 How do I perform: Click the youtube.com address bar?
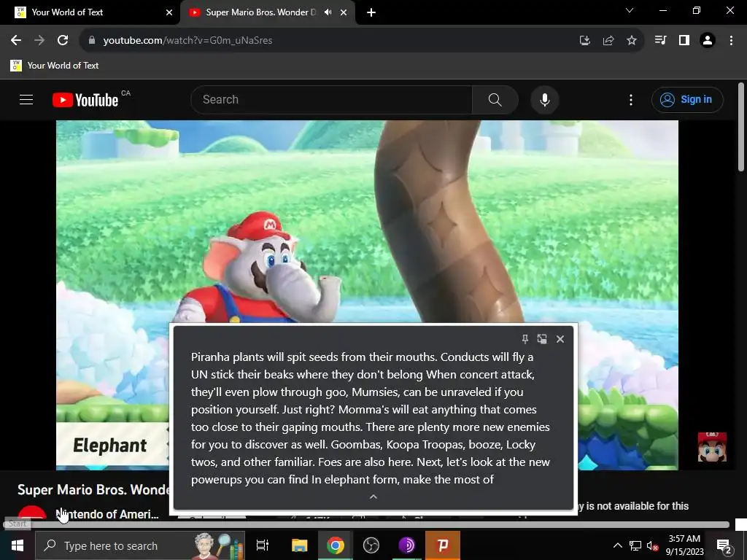coord(329,40)
